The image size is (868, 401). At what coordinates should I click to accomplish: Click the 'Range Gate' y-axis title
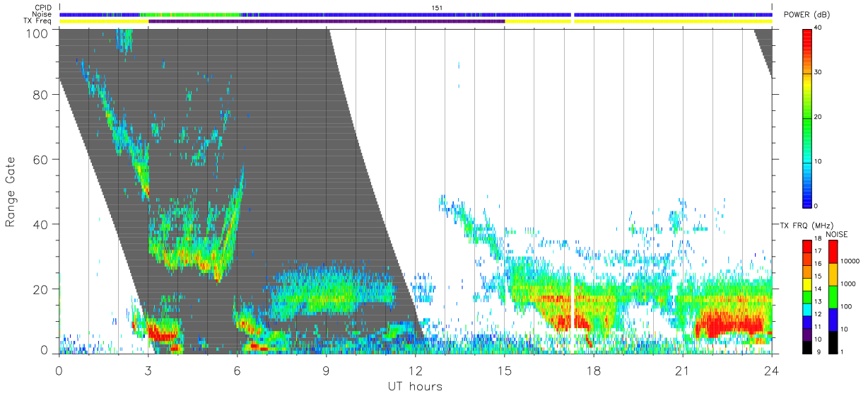11,191
